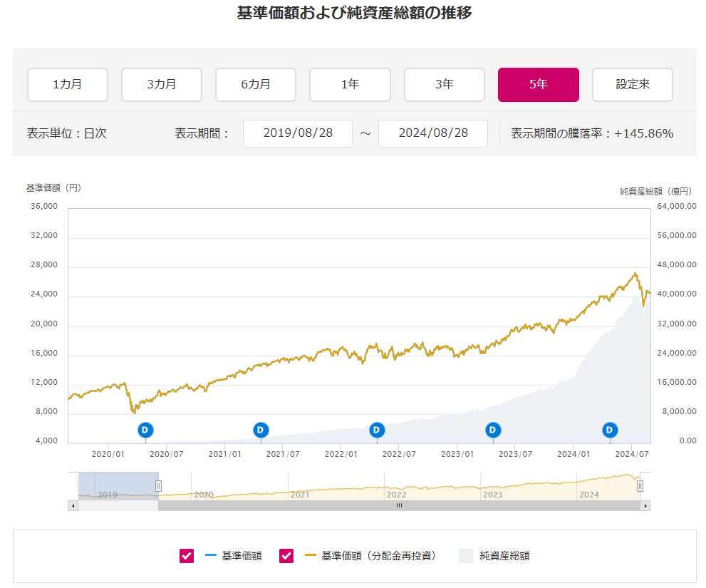Click the end date field 2024/08/28

tap(433, 133)
